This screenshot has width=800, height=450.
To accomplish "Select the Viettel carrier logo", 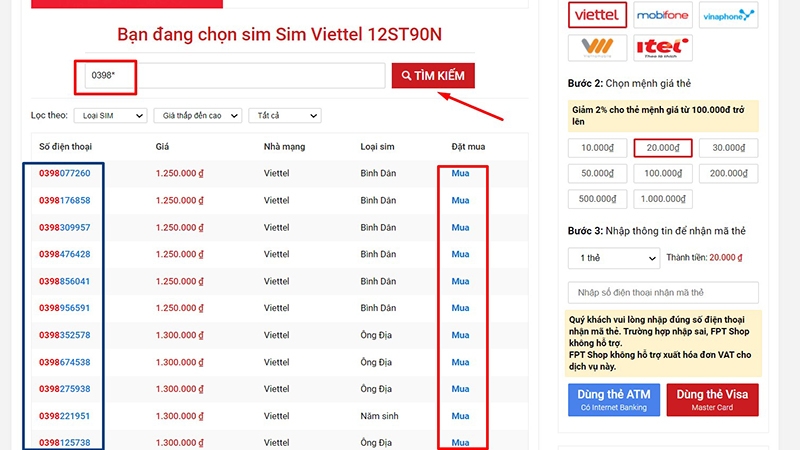I will click(597, 15).
